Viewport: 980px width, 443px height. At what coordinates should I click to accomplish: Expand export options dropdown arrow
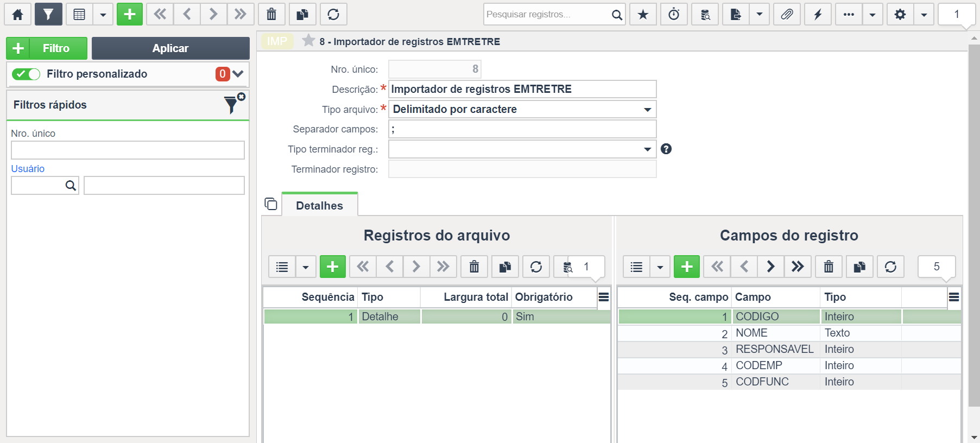click(760, 14)
